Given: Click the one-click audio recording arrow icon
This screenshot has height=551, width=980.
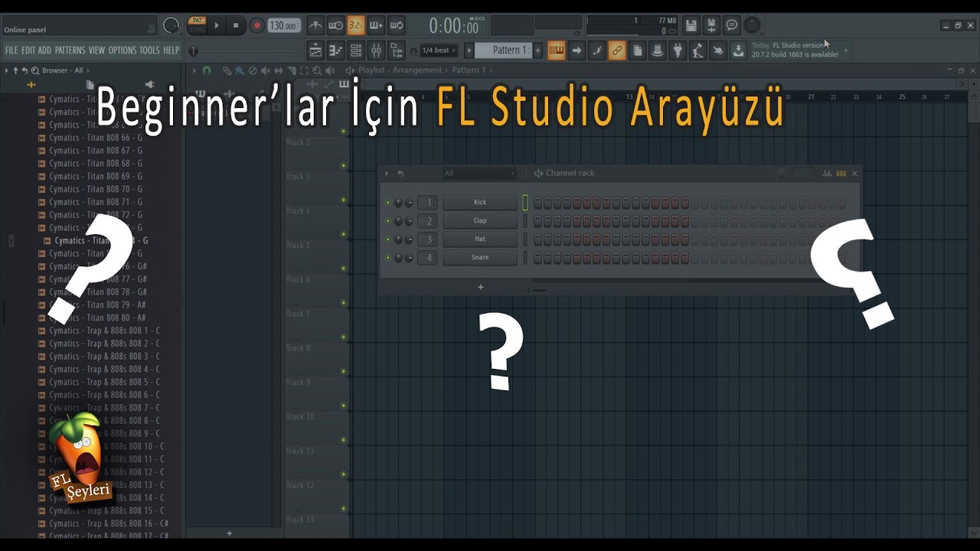Looking at the screenshot, I should click(577, 51).
